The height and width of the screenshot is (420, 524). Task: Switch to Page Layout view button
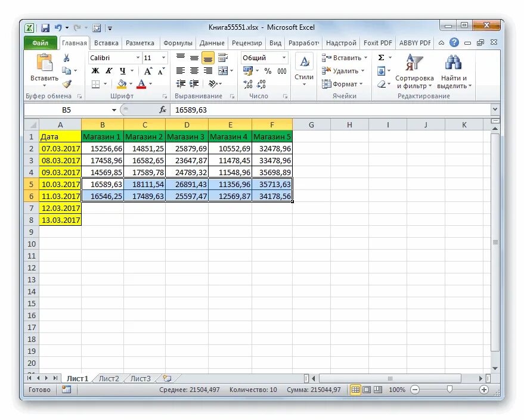click(x=367, y=390)
